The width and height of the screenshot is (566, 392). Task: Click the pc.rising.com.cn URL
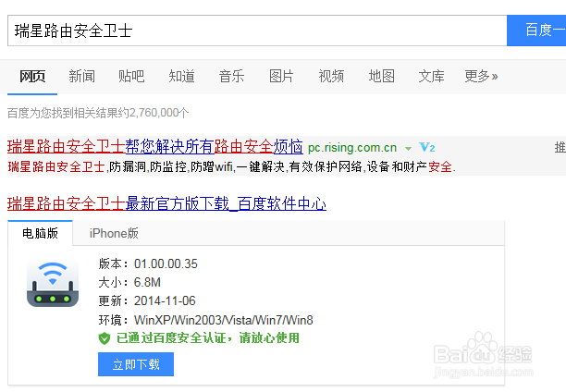click(x=352, y=148)
